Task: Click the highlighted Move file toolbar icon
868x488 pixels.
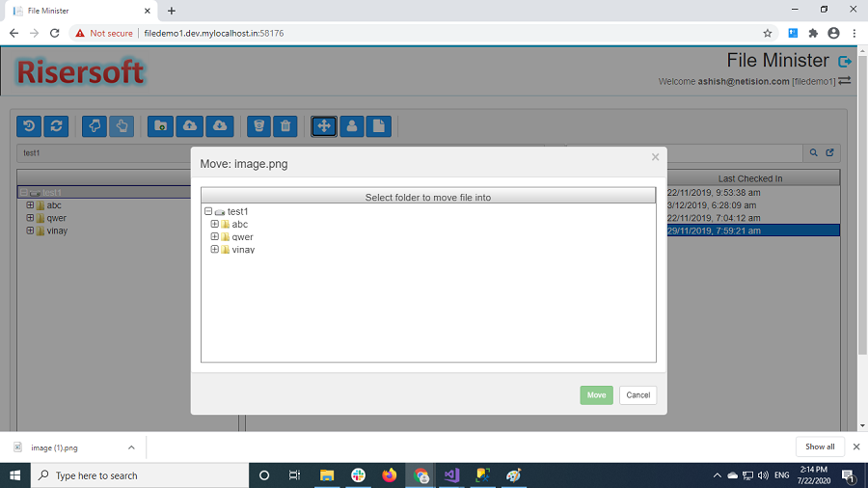Action: click(324, 126)
